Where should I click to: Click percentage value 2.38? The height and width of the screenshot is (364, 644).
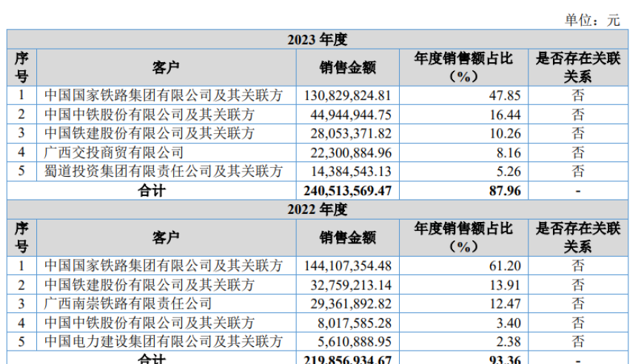coord(509,341)
